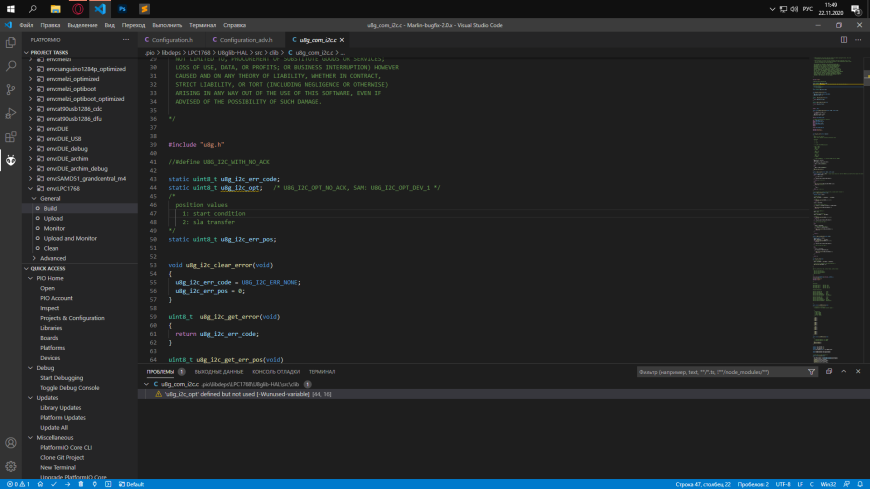
Task: Open the Manage gear icon
Action: (11, 466)
